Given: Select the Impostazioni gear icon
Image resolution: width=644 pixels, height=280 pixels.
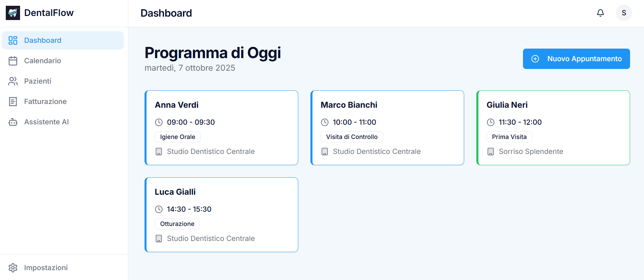Looking at the screenshot, I should coord(13,267).
